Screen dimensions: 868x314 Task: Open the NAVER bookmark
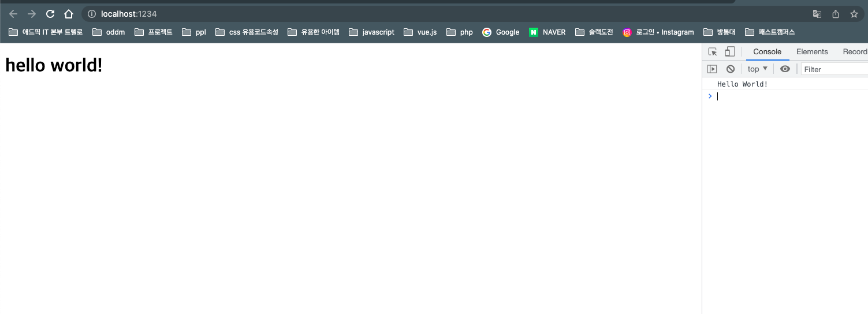tap(547, 32)
